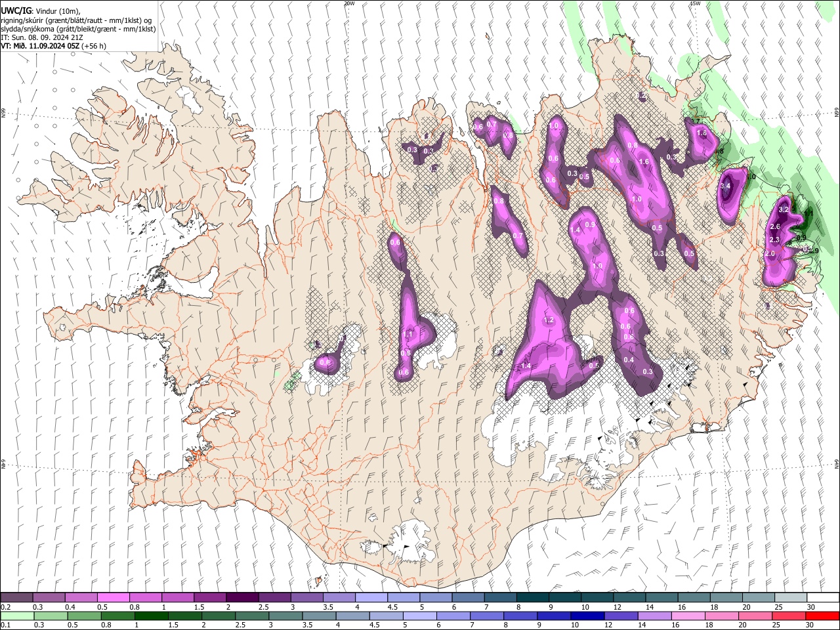The height and width of the screenshot is (630, 840).
Task: Click the pale mint 0.1 legend swatch
Action: pyautogui.click(x=16, y=616)
